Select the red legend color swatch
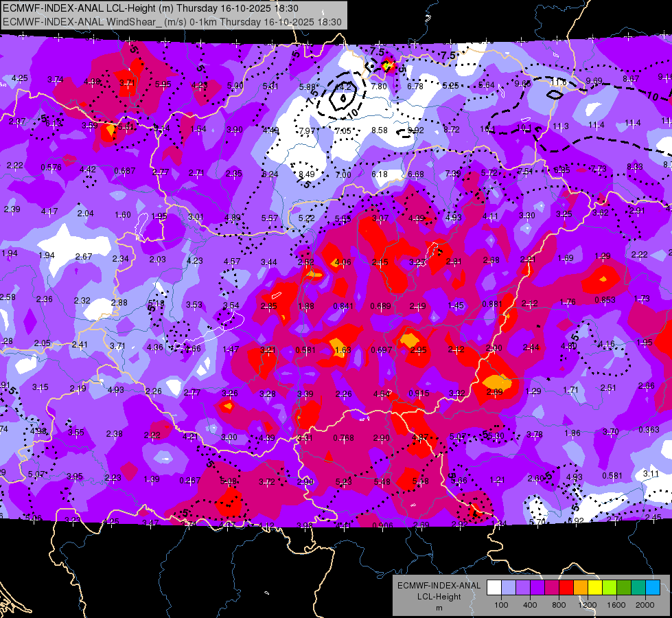 click(x=566, y=588)
